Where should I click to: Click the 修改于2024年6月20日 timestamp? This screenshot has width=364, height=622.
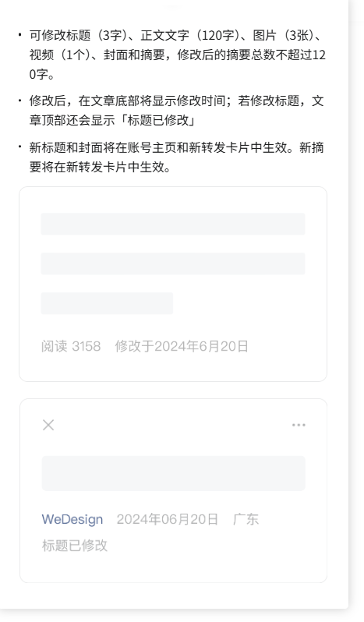[182, 346]
